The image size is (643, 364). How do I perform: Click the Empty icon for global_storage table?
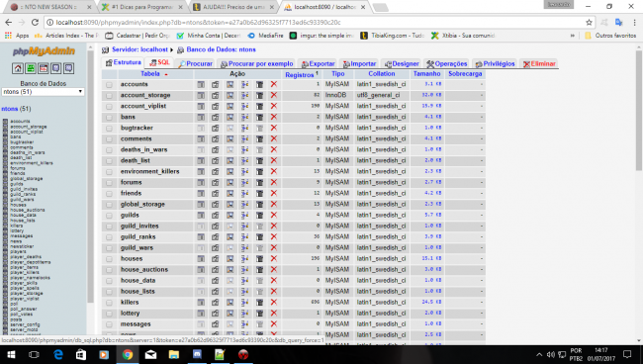(259, 204)
